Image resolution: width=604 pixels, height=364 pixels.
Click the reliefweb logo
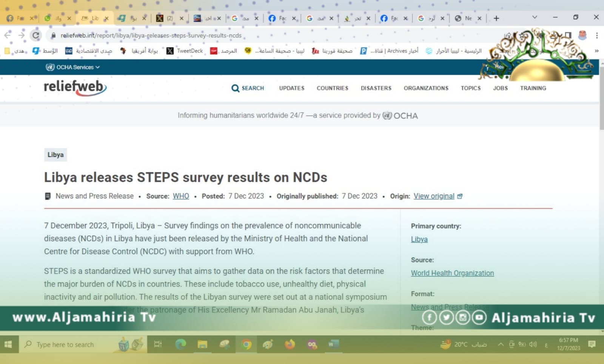pos(75,88)
